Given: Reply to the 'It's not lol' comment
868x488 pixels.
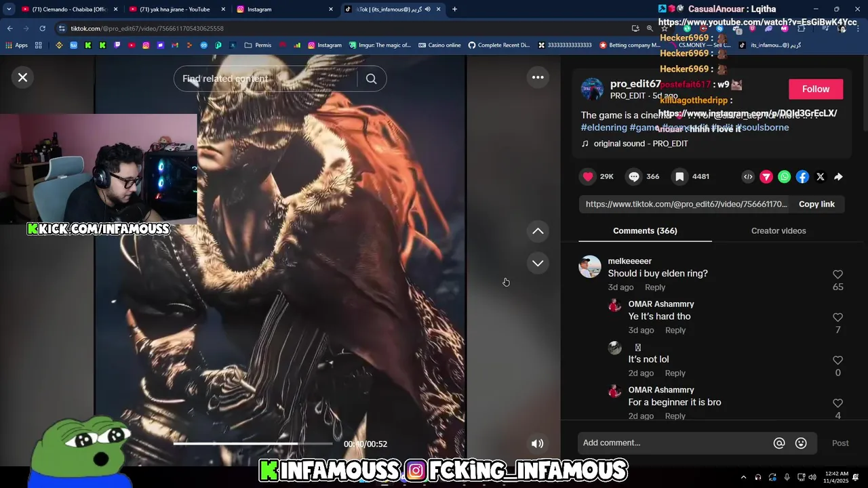Looking at the screenshot, I should pos(675,373).
